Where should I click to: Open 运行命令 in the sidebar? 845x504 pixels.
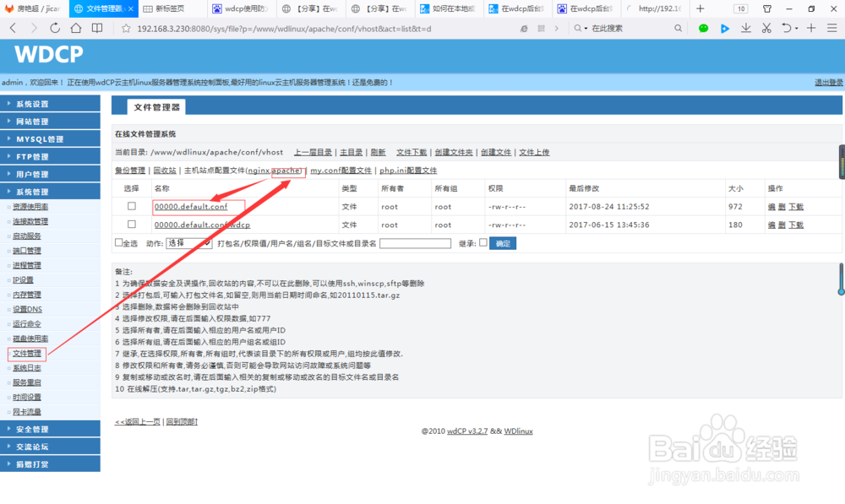(x=27, y=324)
